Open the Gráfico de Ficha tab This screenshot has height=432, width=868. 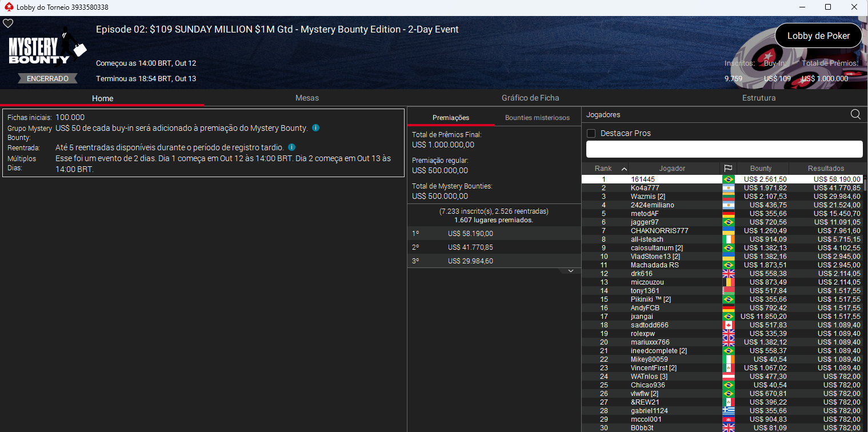[x=530, y=98]
